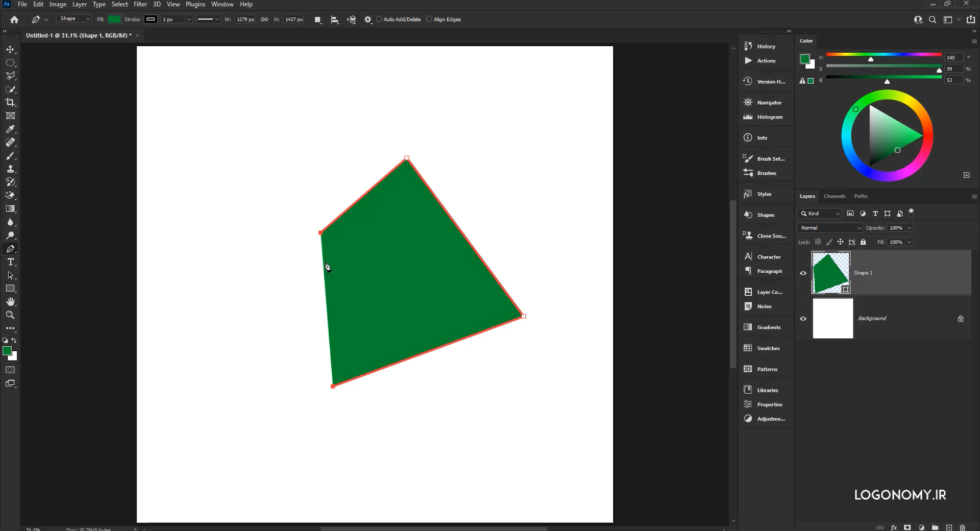Select the Gradient tool
Image resolution: width=980 pixels, height=531 pixels.
tap(10, 209)
